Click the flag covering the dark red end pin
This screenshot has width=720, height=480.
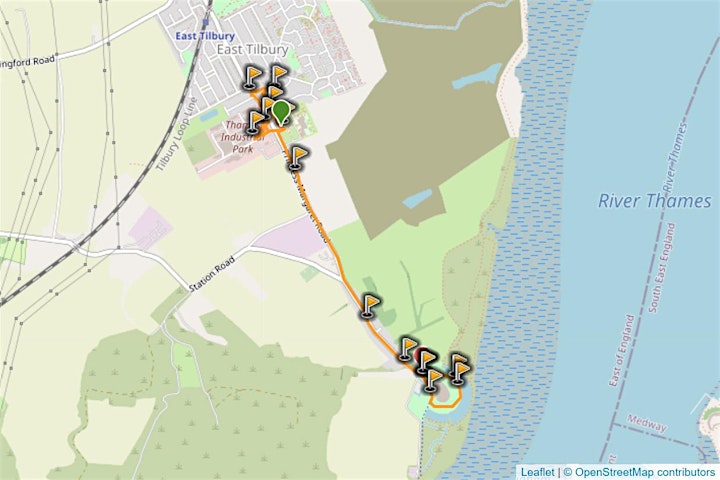click(x=427, y=361)
